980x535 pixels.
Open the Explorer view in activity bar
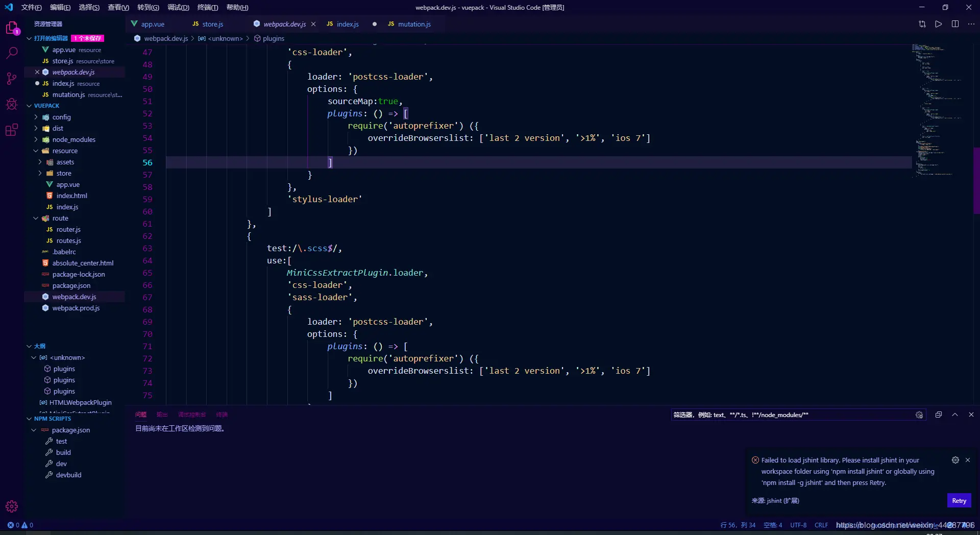12,28
